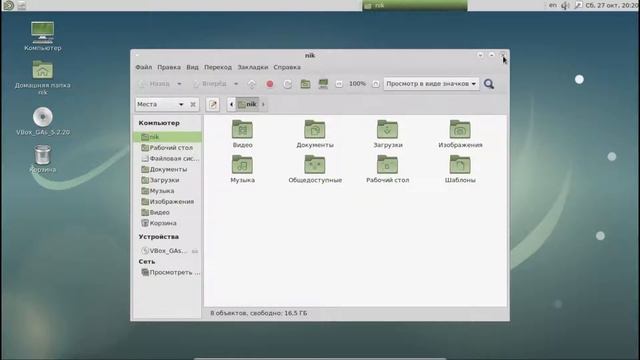Select Изображения in the sidebar
This screenshot has height=360, width=640.
[x=167, y=202]
